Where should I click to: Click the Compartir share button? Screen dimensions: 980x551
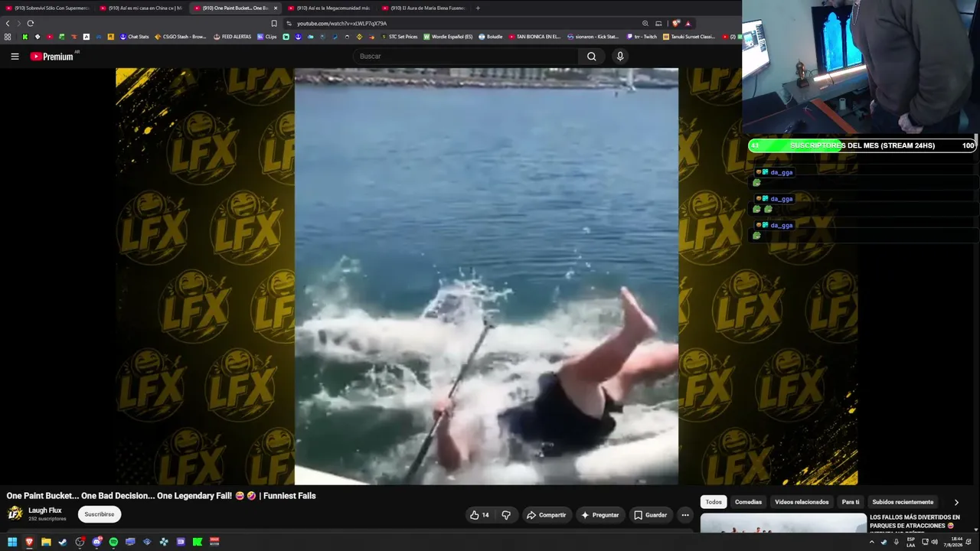coord(546,515)
